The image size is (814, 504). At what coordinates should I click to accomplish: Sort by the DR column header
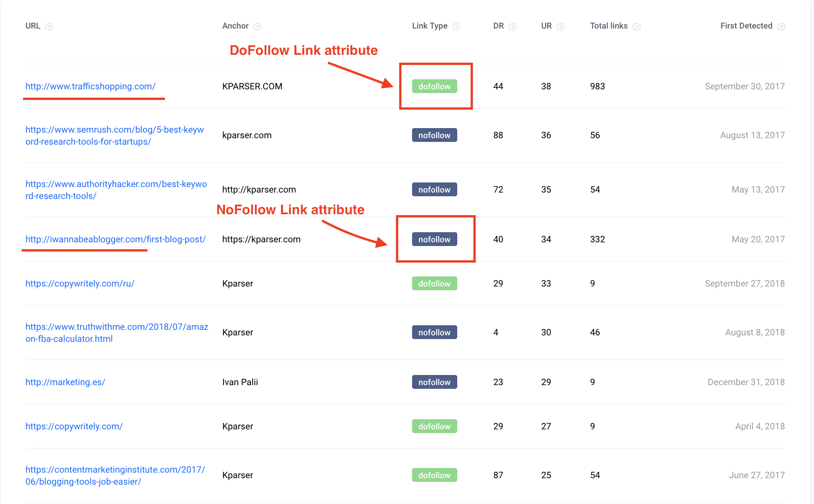(498, 26)
